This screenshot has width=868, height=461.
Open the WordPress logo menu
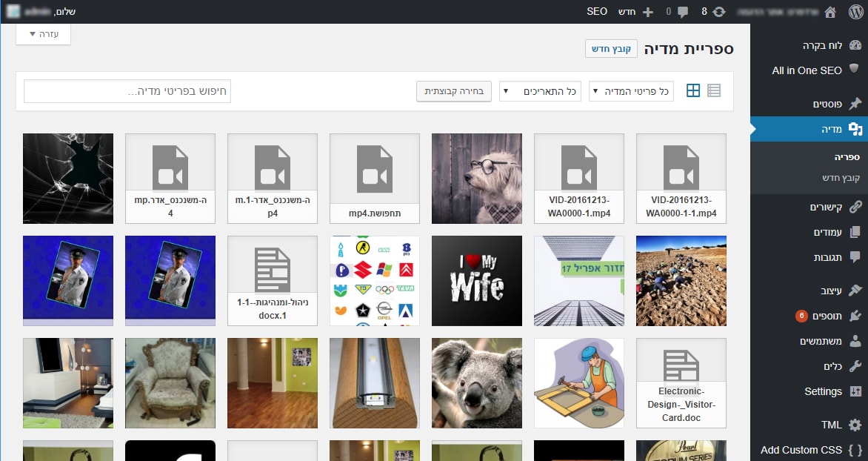point(856,12)
